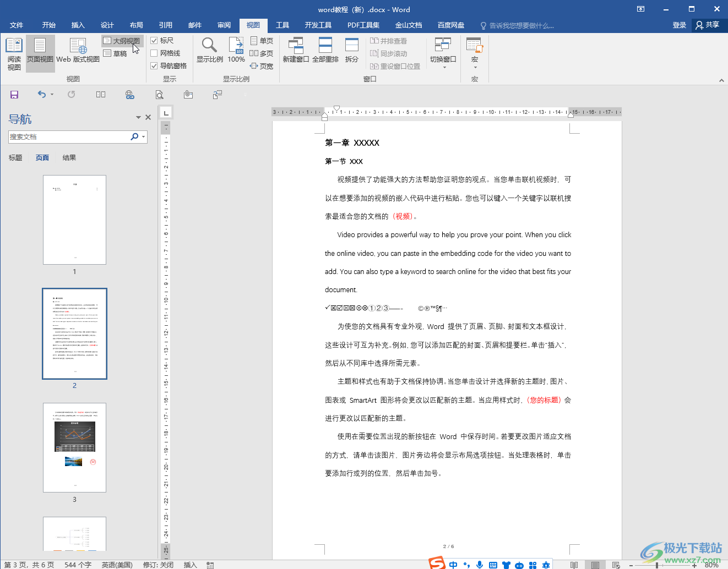Screen dimensions: 728x569
Task: Uncheck Navigation Pane (导航窗格) checkbox
Action: point(154,66)
